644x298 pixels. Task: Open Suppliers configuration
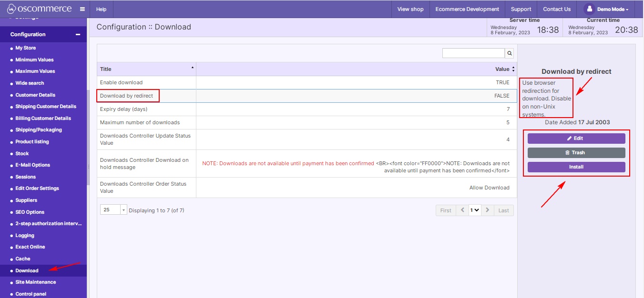point(26,200)
